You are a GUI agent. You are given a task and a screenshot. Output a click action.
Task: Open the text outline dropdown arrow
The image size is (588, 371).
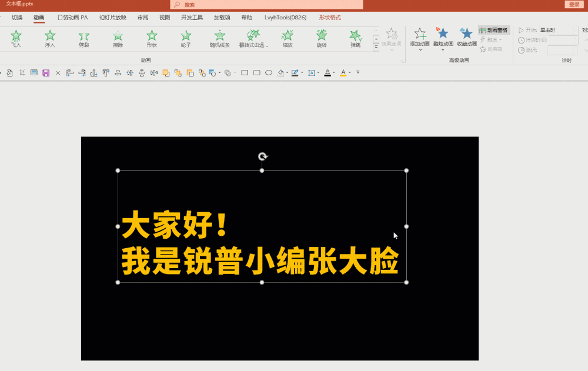(334, 73)
